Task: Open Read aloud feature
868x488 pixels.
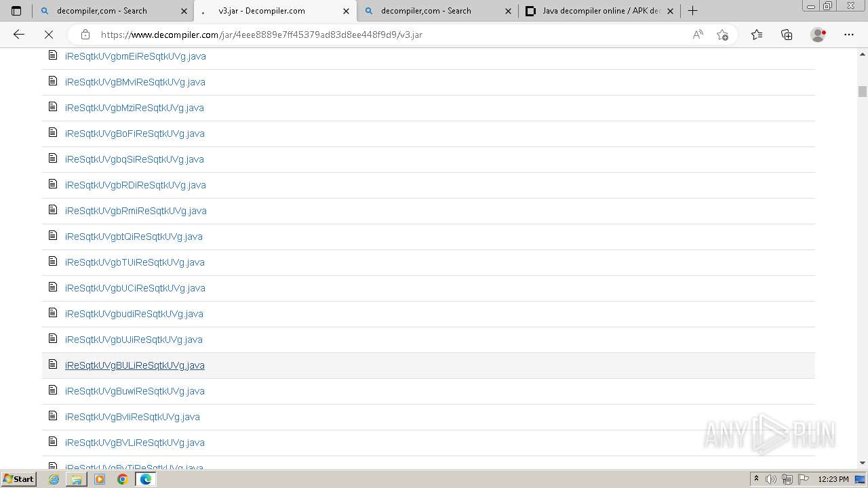Action: (698, 35)
